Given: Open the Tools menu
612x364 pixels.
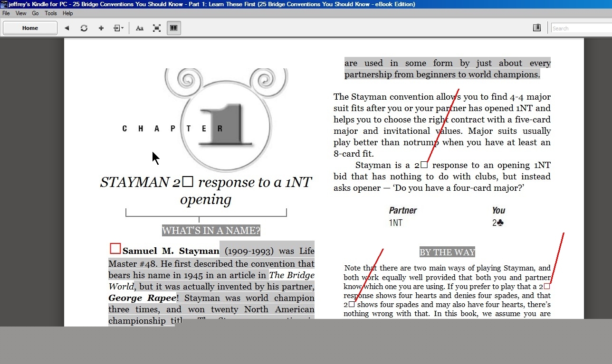Looking at the screenshot, I should [51, 13].
